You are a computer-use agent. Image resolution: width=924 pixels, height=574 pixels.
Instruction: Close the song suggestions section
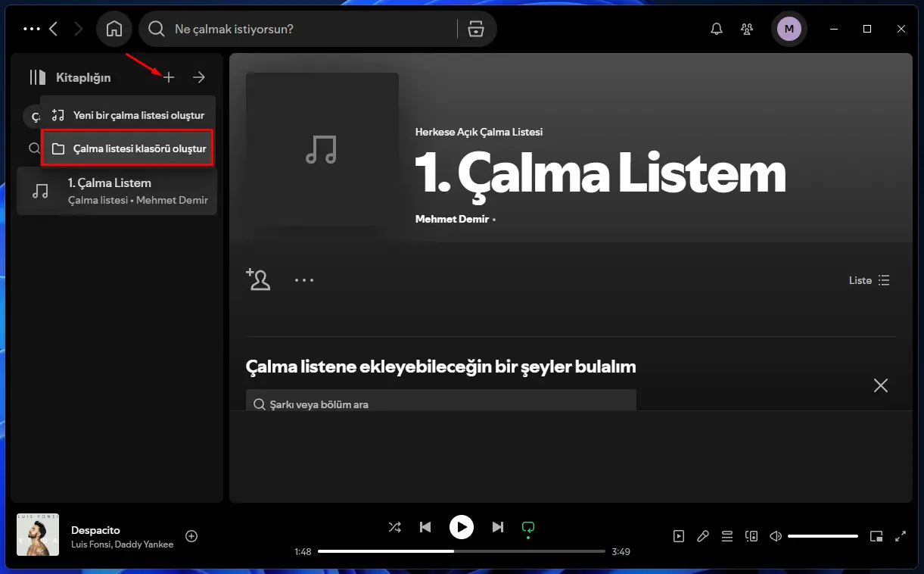pos(881,385)
